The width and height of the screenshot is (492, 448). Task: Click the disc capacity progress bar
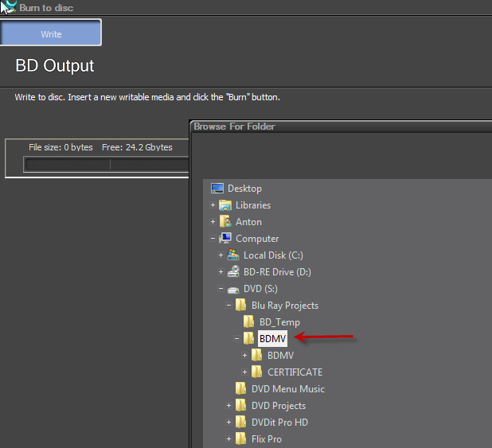pyautogui.click(x=107, y=165)
